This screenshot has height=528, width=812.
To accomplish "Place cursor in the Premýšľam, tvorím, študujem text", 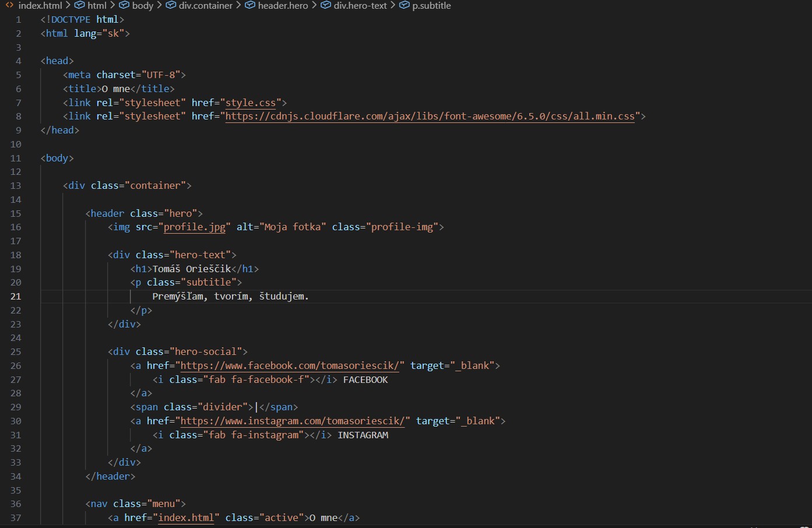I will [230, 297].
